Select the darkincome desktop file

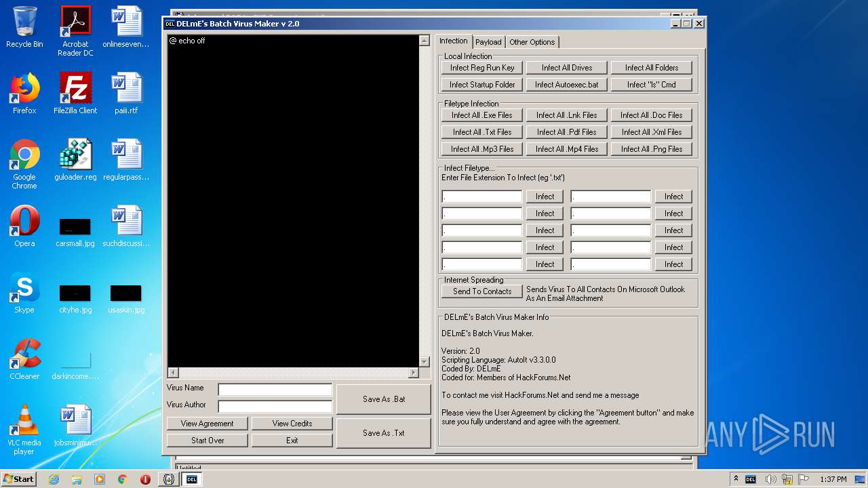(x=75, y=366)
